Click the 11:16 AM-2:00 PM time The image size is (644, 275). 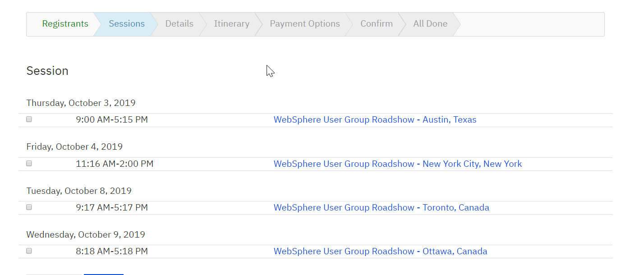(x=115, y=164)
